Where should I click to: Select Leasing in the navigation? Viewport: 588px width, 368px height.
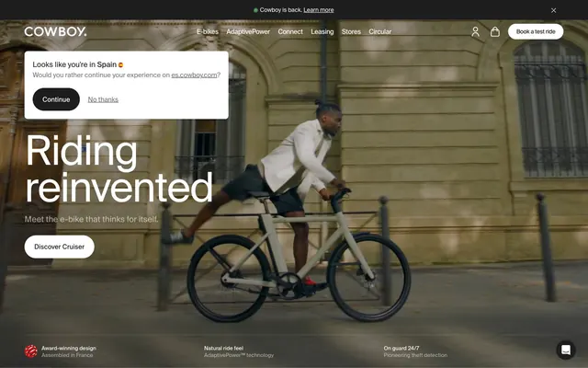pos(322,31)
